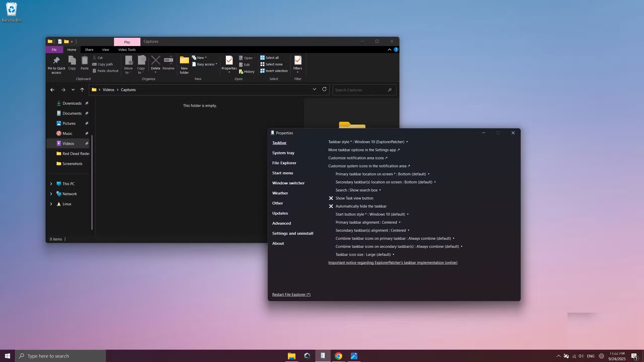Click the Search Captures input field
The height and width of the screenshot is (362, 644).
360,90
